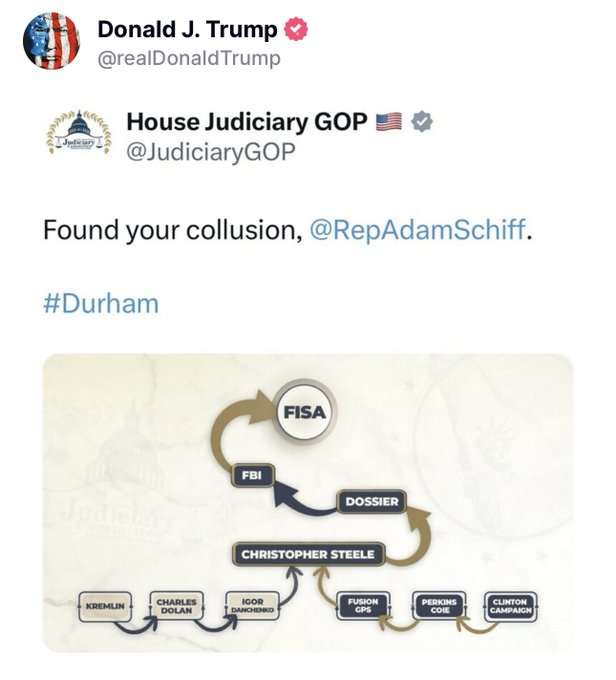Click the red verified badge beside Donald J. Trump
The image size is (616, 680).
pos(297,30)
